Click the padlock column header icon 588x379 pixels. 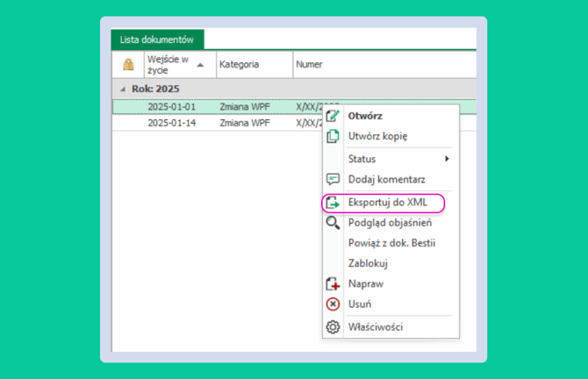[x=128, y=64]
